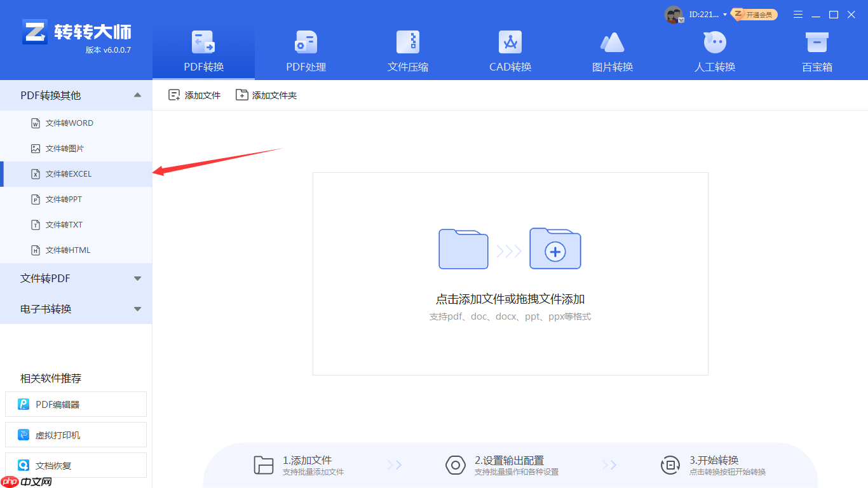Click the 支持批量操作和各种设置 description text
This screenshot has height=488, width=868.
coord(517,472)
